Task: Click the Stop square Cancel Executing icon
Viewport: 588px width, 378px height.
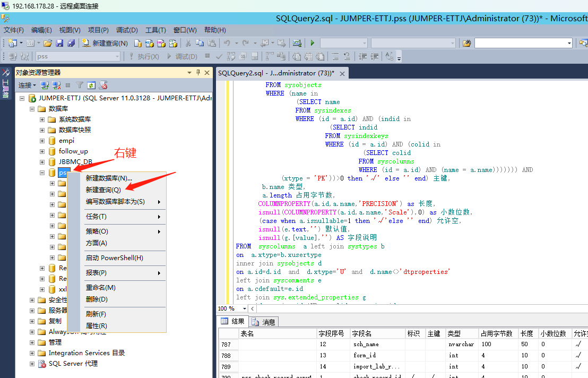Action: [207, 56]
